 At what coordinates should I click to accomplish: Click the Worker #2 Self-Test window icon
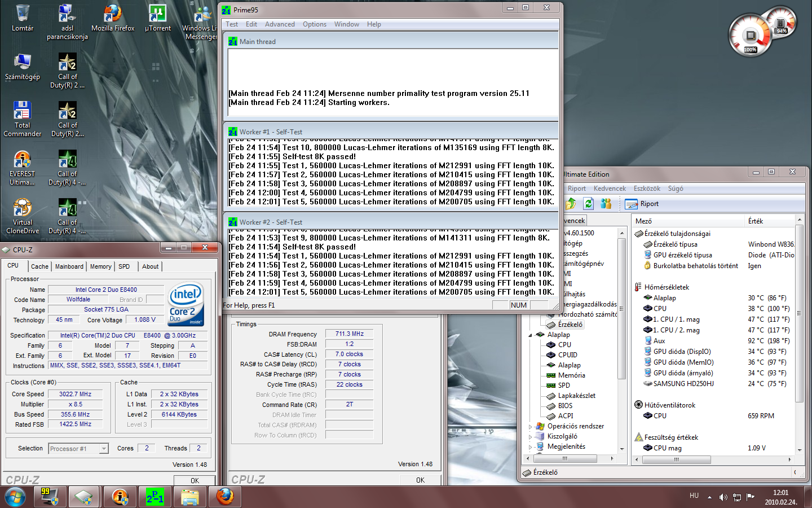pos(233,222)
